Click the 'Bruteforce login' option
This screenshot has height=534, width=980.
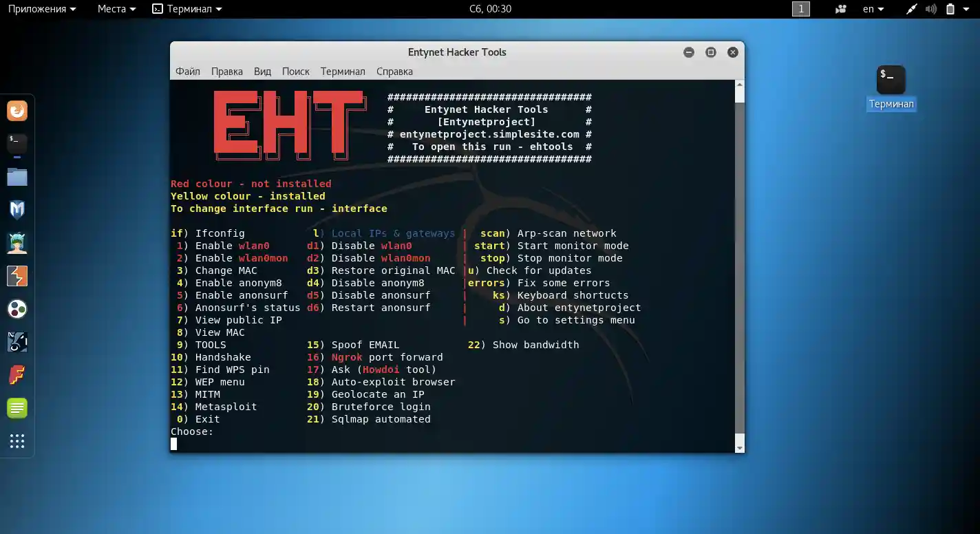click(381, 407)
